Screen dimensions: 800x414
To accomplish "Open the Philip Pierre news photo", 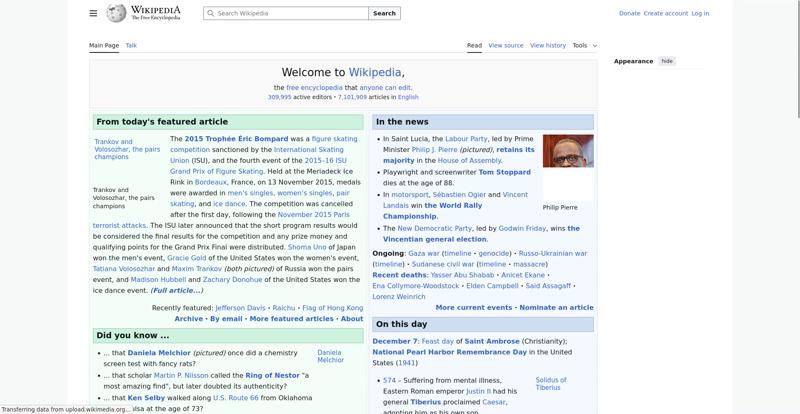I will pyautogui.click(x=568, y=151).
